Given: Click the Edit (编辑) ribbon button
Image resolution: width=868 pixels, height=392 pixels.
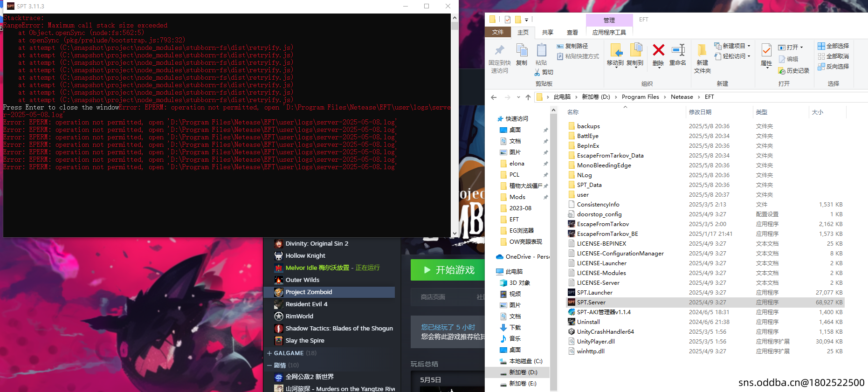Looking at the screenshot, I should pos(788,59).
